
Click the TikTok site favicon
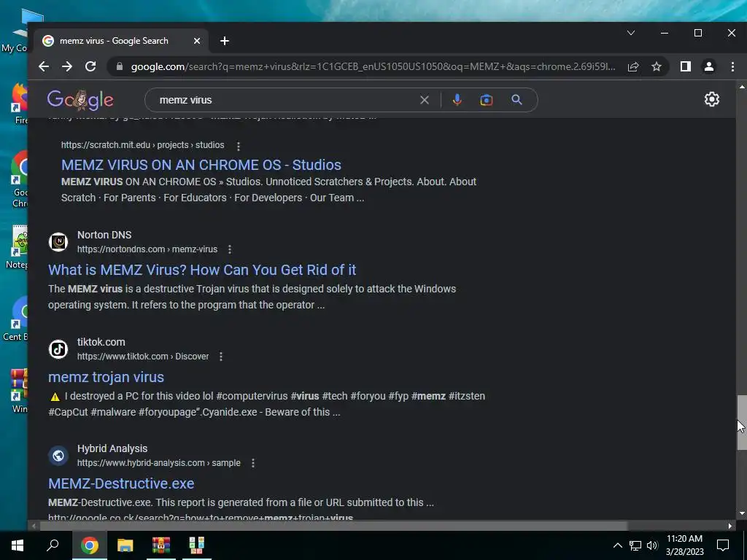click(x=58, y=349)
